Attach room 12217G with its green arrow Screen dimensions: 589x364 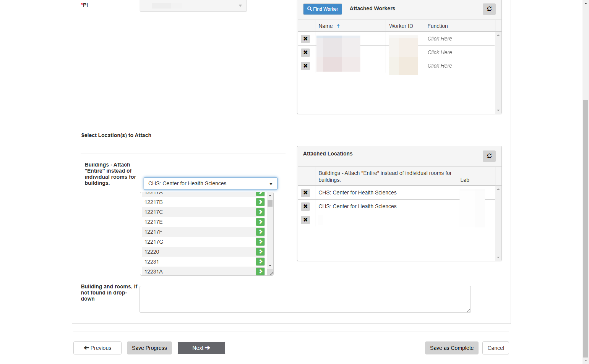click(260, 242)
